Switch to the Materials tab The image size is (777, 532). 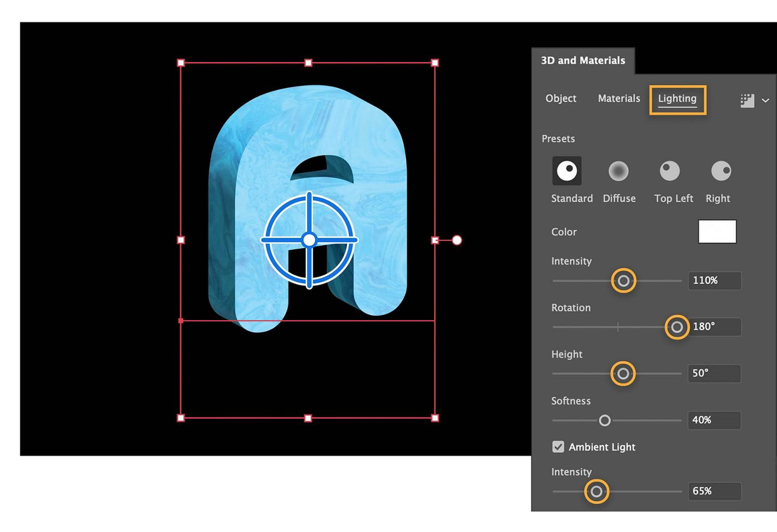[x=619, y=98]
